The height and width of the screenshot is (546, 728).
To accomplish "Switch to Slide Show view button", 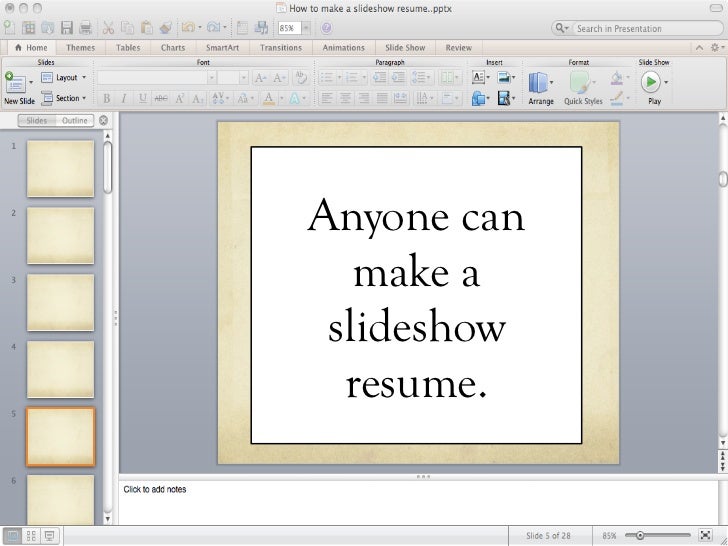I will pyautogui.click(x=49, y=536).
